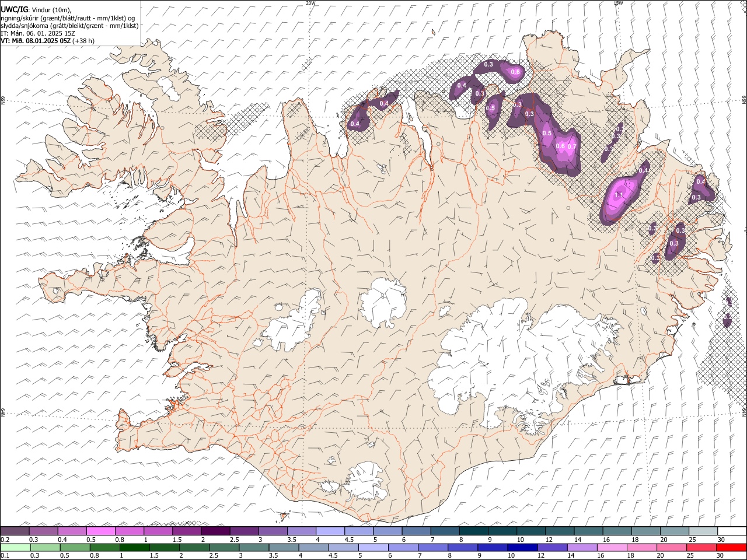
Task: Click the pale green 0.1 swatch in bottom legend
Action: tap(15, 547)
